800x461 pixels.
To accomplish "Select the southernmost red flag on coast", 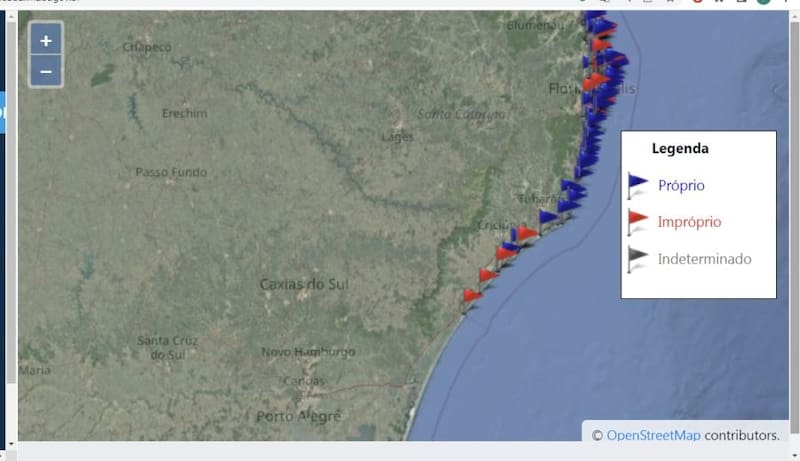I will pos(471,297).
